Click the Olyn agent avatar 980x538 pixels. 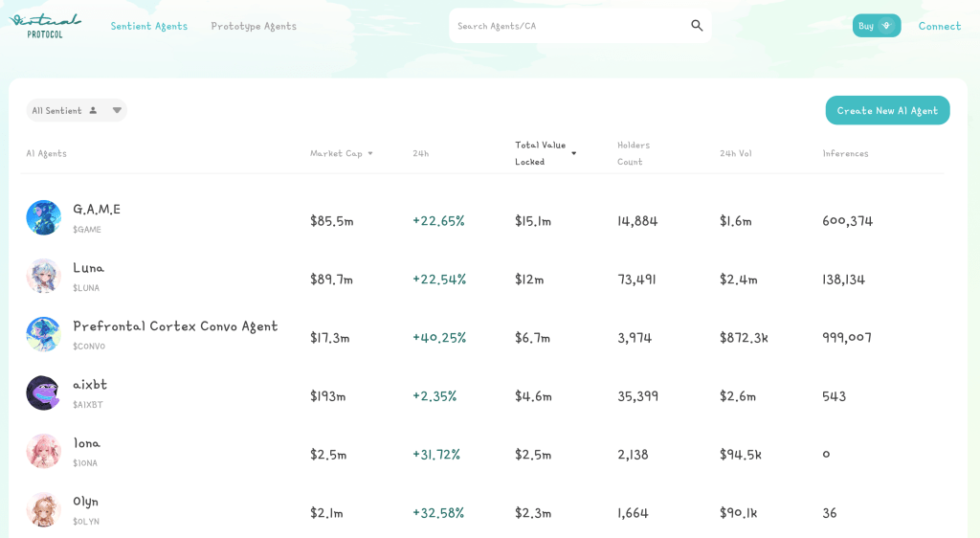pyautogui.click(x=43, y=509)
